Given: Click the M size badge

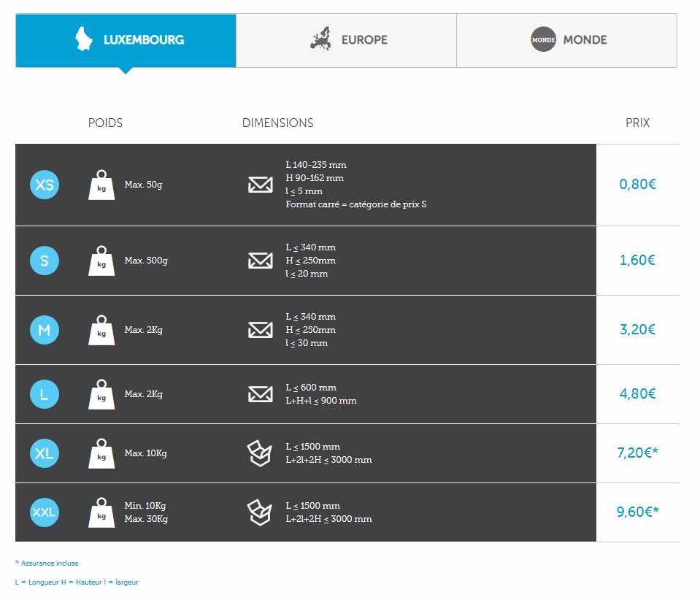Looking at the screenshot, I should [x=45, y=330].
